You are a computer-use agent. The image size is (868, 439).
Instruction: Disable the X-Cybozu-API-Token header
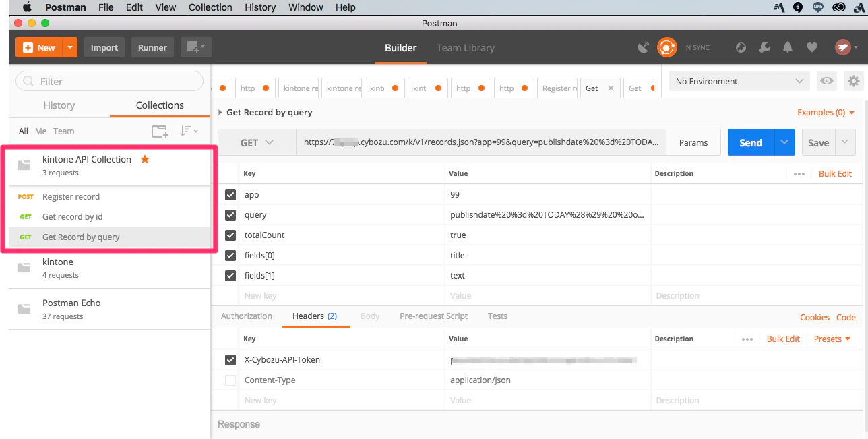point(230,360)
